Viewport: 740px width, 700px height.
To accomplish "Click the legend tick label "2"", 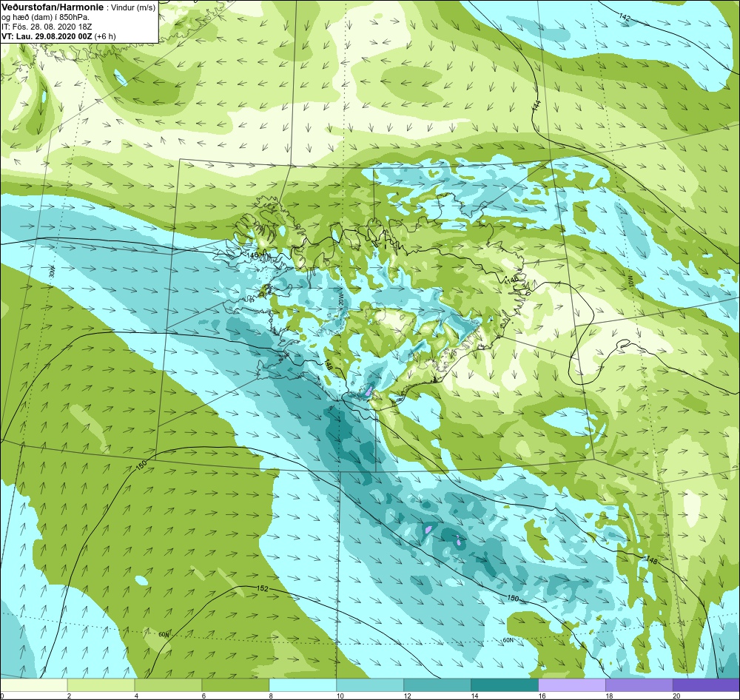I will [x=70, y=696].
